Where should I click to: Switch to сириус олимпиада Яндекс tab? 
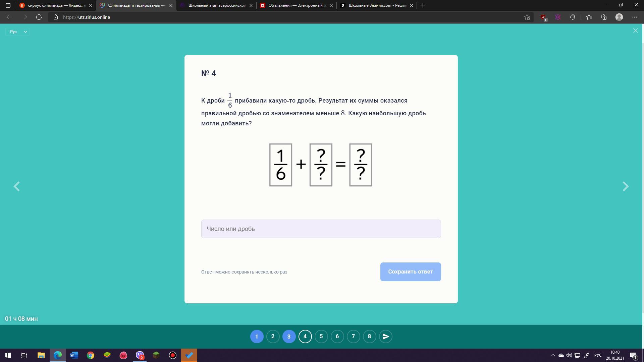(x=55, y=5)
